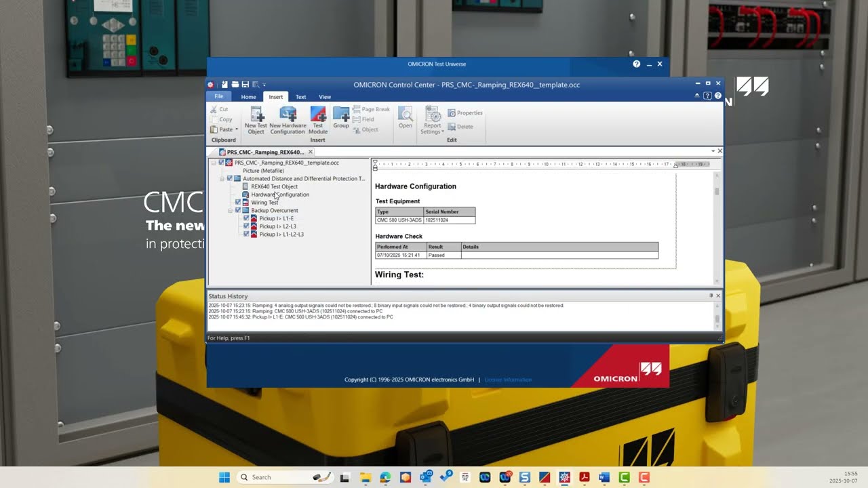Select the Pickup I> L1-E test module
Screen dimensions: 868x488
pyautogui.click(x=276, y=218)
